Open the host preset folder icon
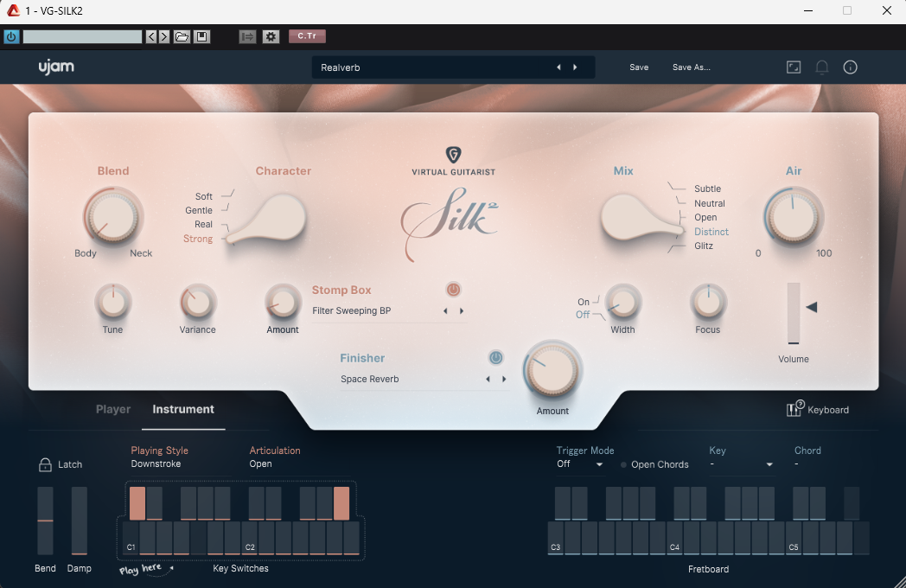This screenshot has height=588, width=906. (x=182, y=36)
